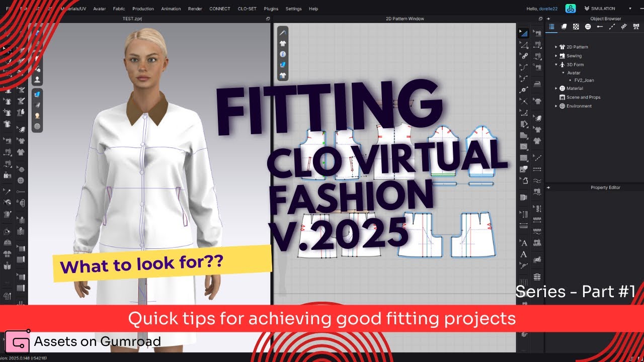Open the Topstitch dashed-line tab in Object Browser
Viewport: 644px width, 362px height.
tap(612, 27)
